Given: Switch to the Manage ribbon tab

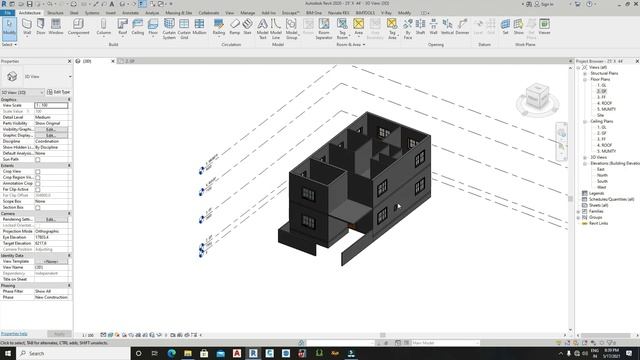Looking at the screenshot, I should (x=247, y=13).
